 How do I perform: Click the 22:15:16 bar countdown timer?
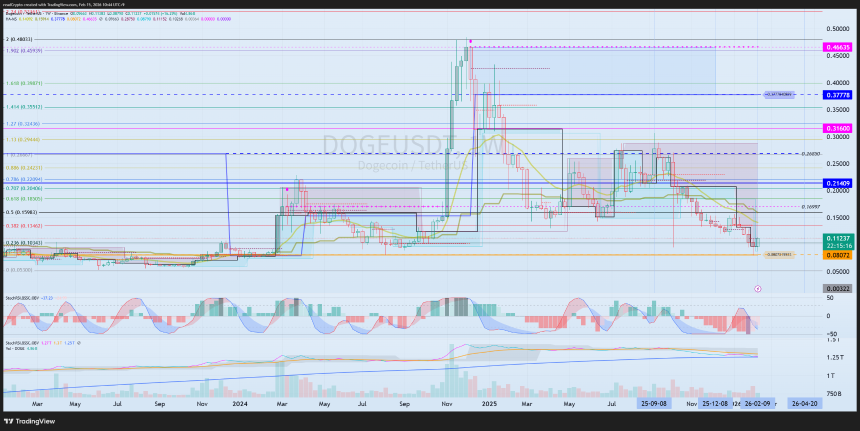pos(839,246)
